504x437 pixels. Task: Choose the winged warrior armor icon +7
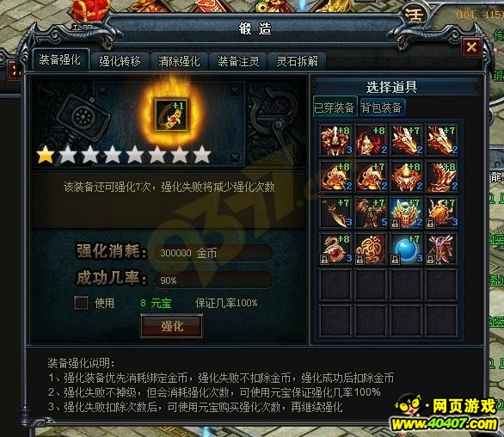371,212
